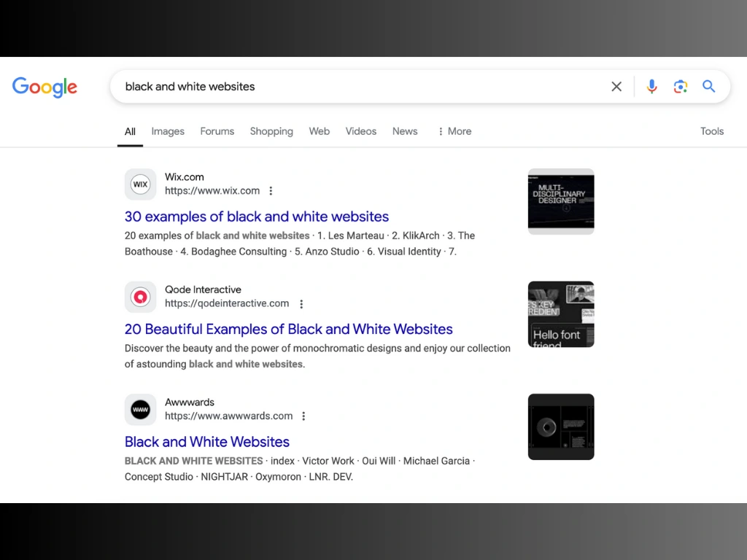Clear the search query with the X icon
The image size is (747, 560).
click(616, 87)
